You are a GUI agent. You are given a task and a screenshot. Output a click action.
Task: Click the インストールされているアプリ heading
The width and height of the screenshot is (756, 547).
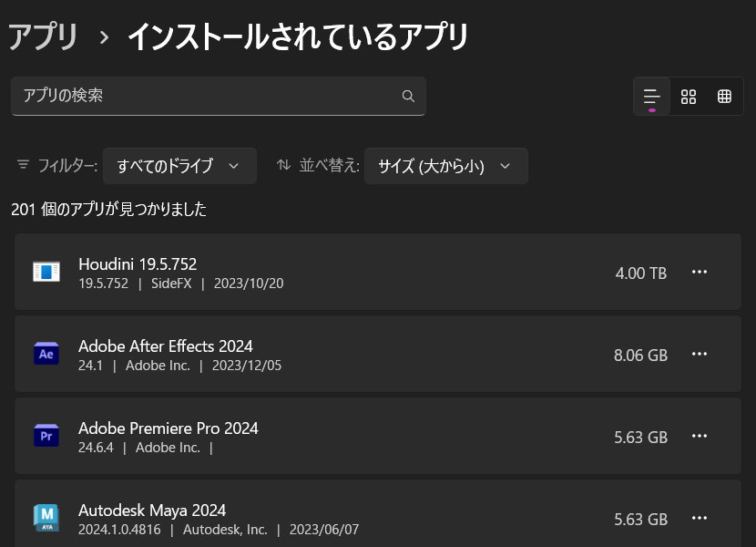click(x=298, y=36)
